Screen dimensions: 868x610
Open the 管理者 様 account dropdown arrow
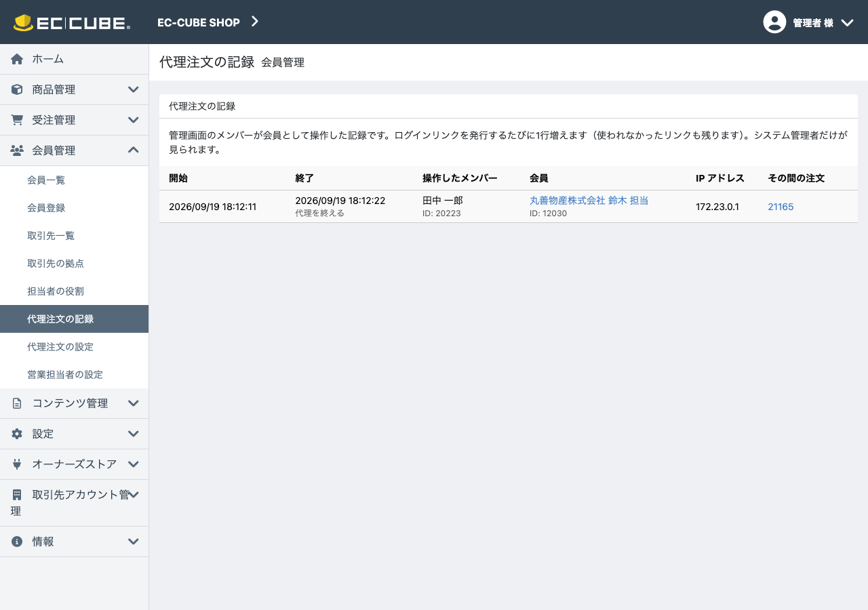click(847, 22)
